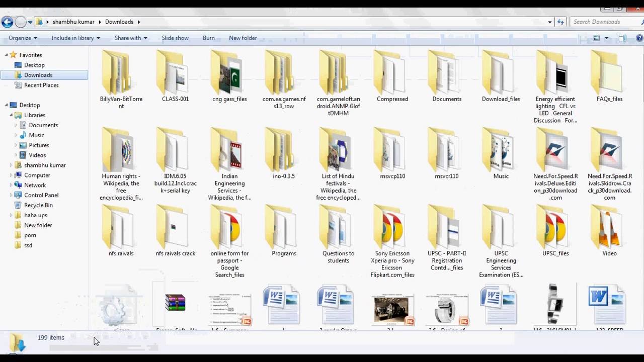Select the pom folder in sidebar
Screen dimensions: 644x362
click(x=30, y=235)
